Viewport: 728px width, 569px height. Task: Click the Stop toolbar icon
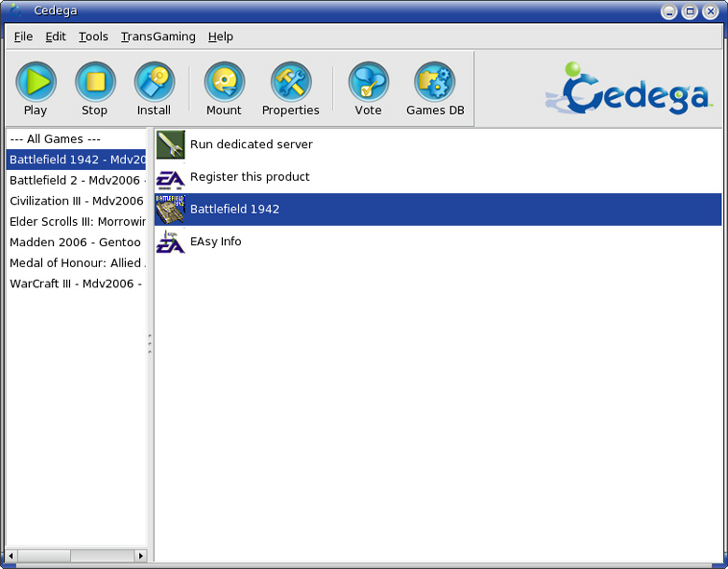(94, 82)
